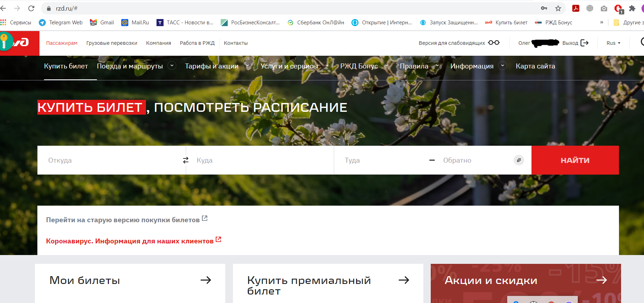Open the Chrome extensions puzzle icon
The height and width of the screenshot is (303, 644).
pyautogui.click(x=632, y=8)
